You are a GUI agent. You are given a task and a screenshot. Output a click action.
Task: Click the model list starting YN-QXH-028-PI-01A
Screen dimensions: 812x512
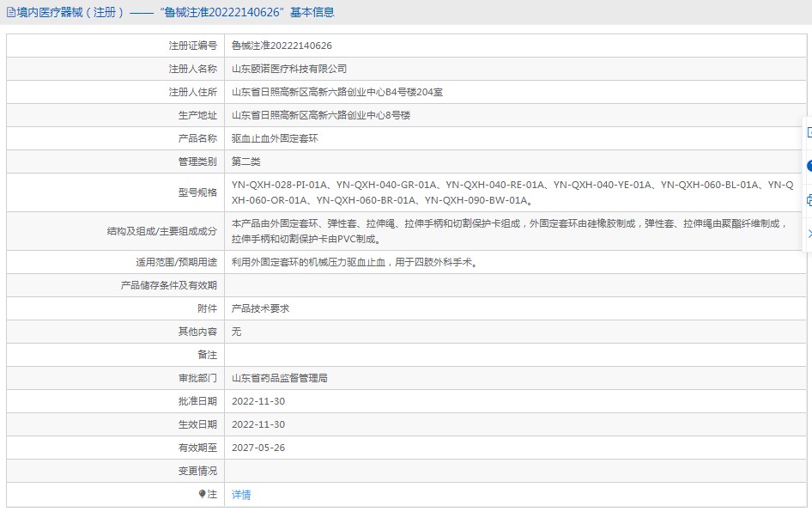tap(512, 192)
